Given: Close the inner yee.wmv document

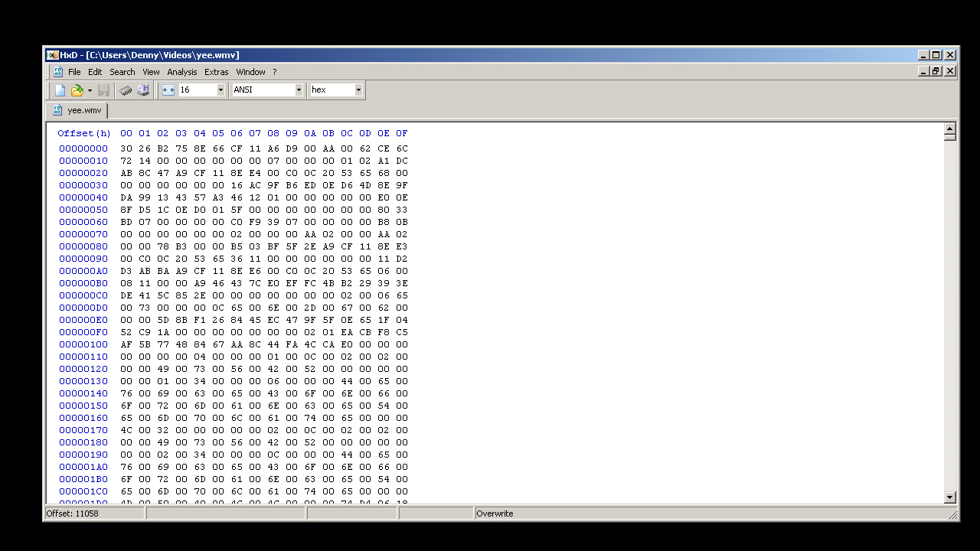Looking at the screenshot, I should coord(950,71).
